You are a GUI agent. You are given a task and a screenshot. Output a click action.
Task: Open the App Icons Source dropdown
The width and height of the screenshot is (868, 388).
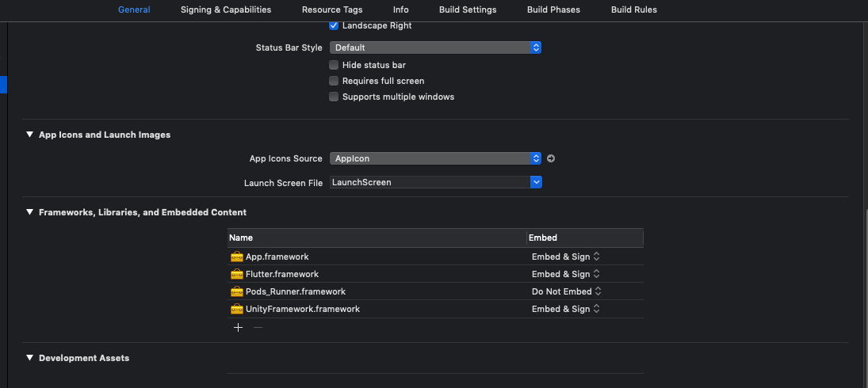click(x=435, y=158)
